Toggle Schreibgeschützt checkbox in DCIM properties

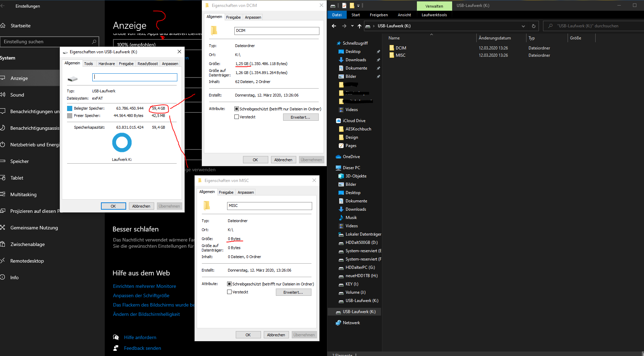click(236, 109)
